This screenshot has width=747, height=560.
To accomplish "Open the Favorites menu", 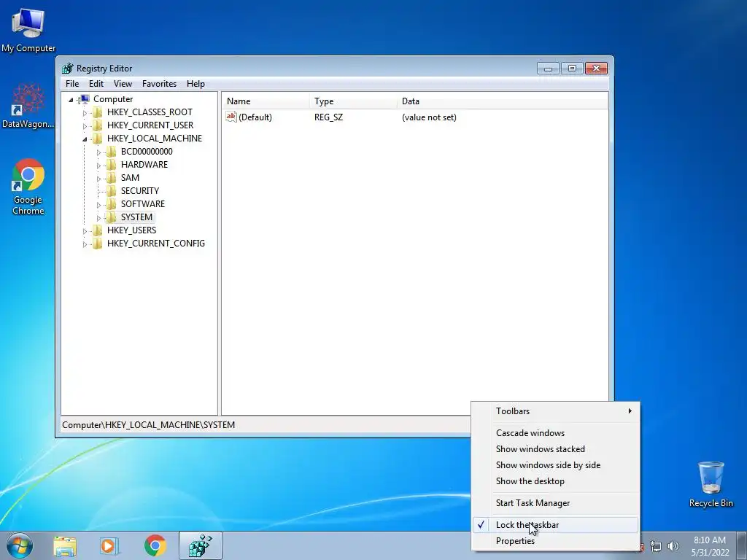I will (159, 83).
